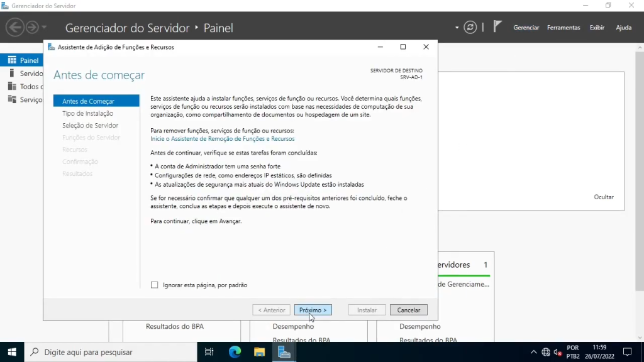The height and width of the screenshot is (362, 644).
Task: Open the Ajuda menu
Action: [x=623, y=28]
